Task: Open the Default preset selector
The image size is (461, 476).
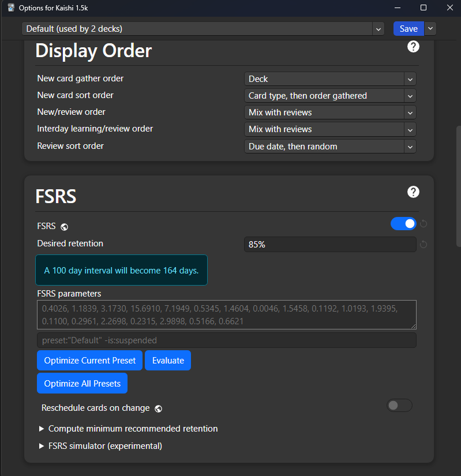Action: (203, 29)
